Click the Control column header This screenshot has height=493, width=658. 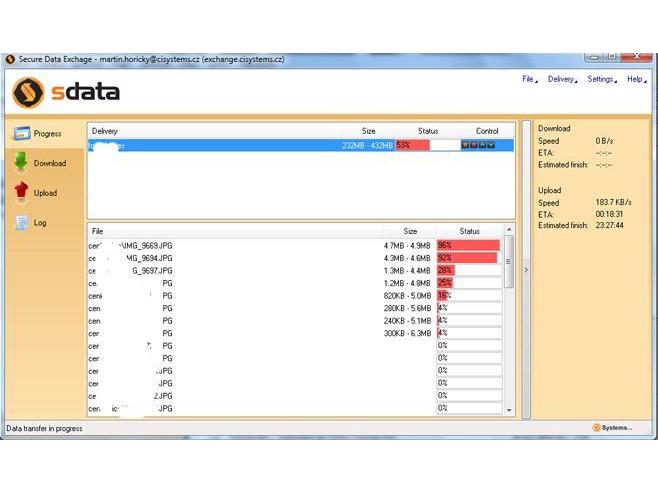pyautogui.click(x=487, y=131)
